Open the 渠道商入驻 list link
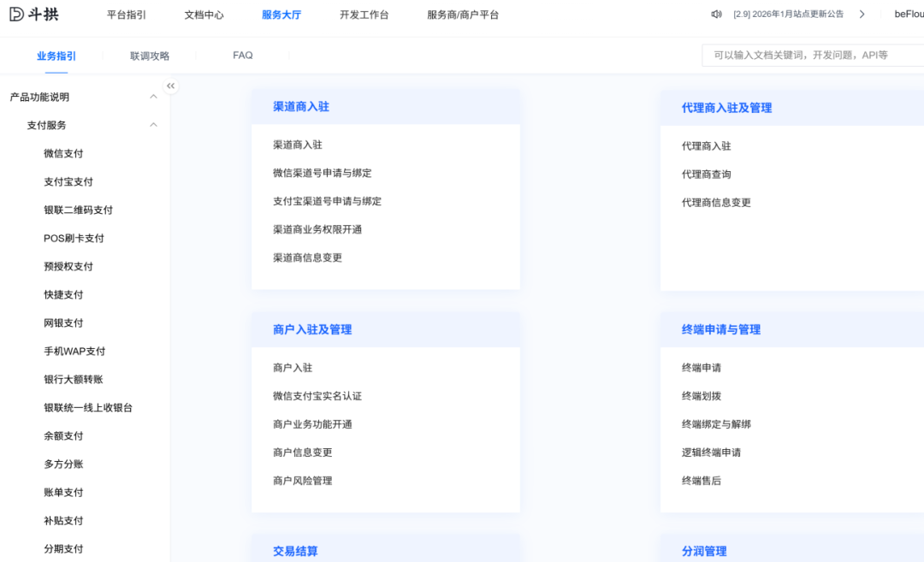This screenshot has width=924, height=562. pyautogui.click(x=298, y=145)
